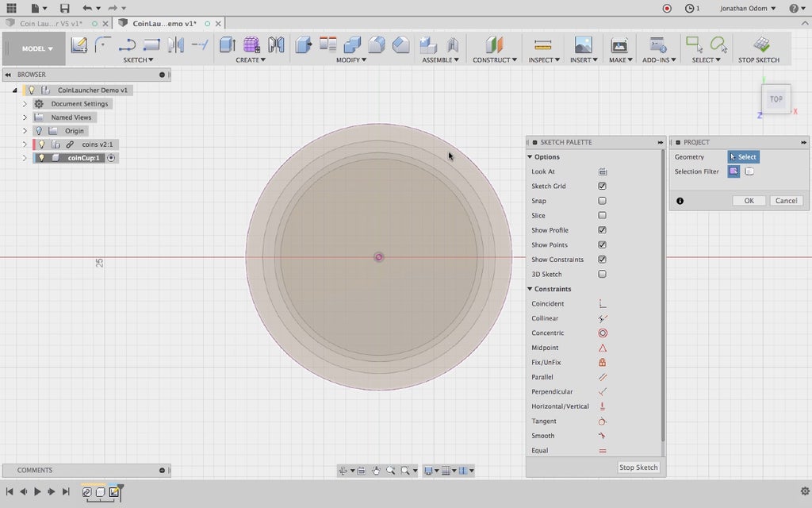Click the Perpendicular constraint icon
The width and height of the screenshot is (812, 508).
603,392
